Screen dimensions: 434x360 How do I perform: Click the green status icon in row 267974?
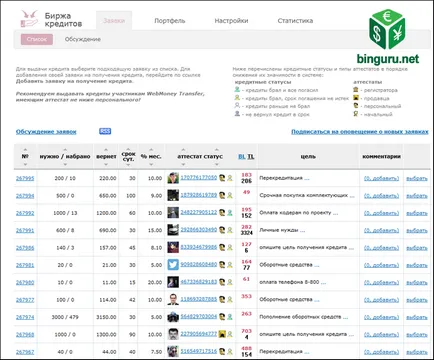pos(230,317)
